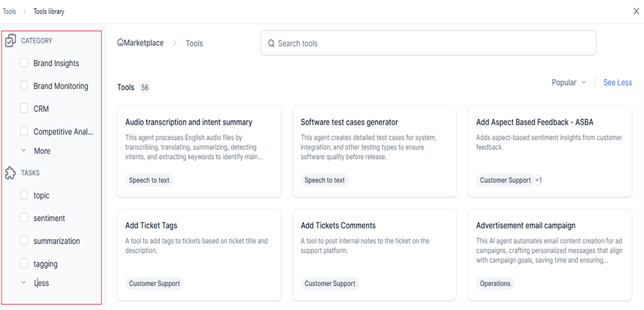Enable the CRM category filter
This screenshot has width=644, height=310.
pyautogui.click(x=24, y=108)
